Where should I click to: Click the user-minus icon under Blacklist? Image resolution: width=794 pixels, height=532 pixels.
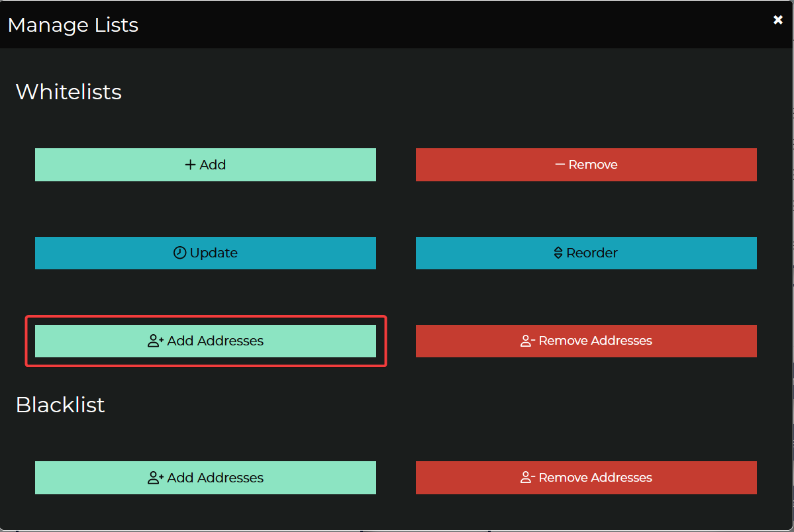tap(528, 478)
